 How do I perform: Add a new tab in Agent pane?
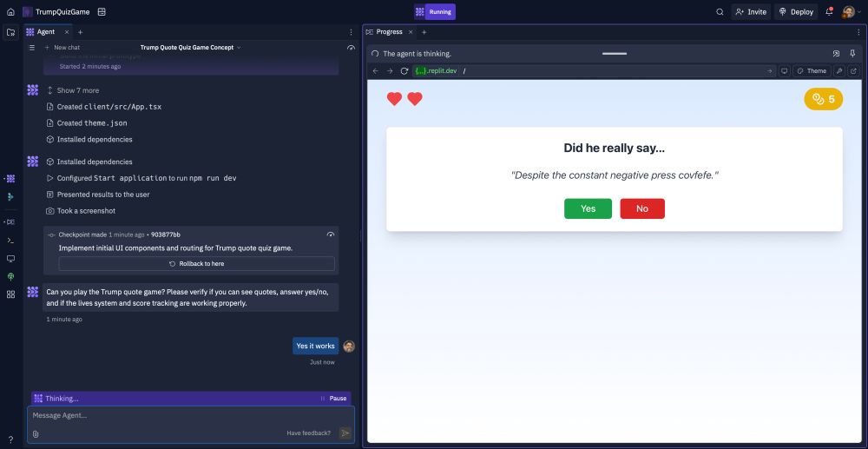80,32
